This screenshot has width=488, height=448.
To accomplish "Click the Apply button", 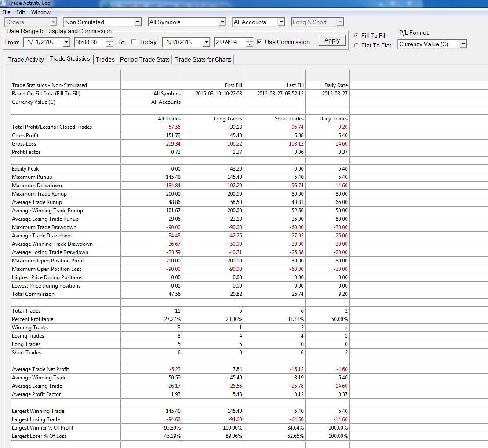I will [332, 40].
